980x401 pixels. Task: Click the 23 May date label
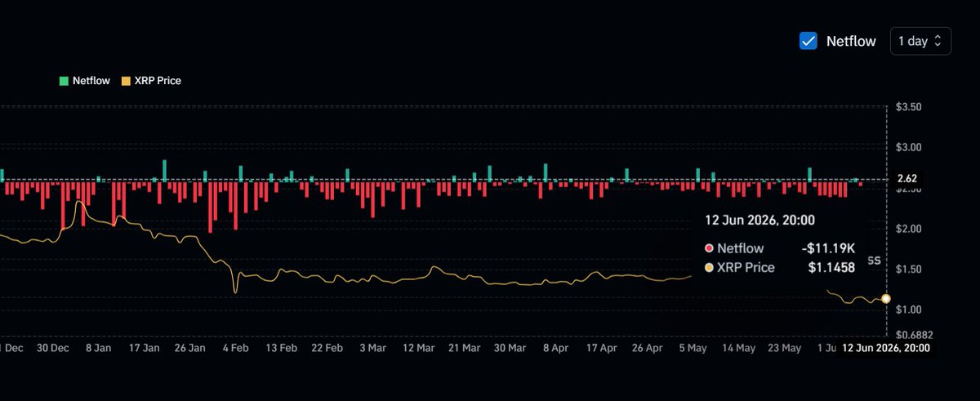785,348
